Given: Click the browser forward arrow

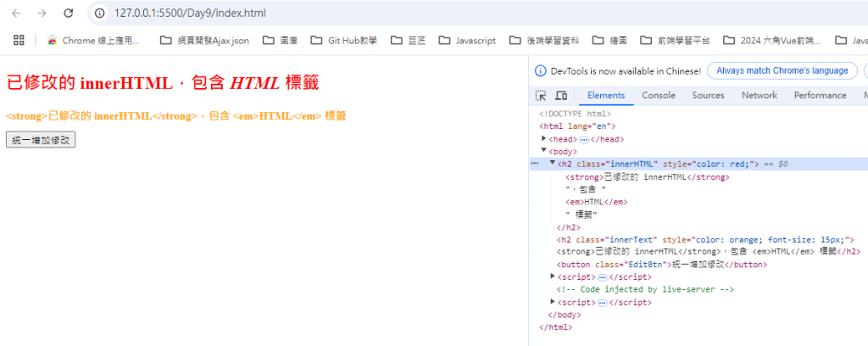Looking at the screenshot, I should pyautogui.click(x=42, y=14).
